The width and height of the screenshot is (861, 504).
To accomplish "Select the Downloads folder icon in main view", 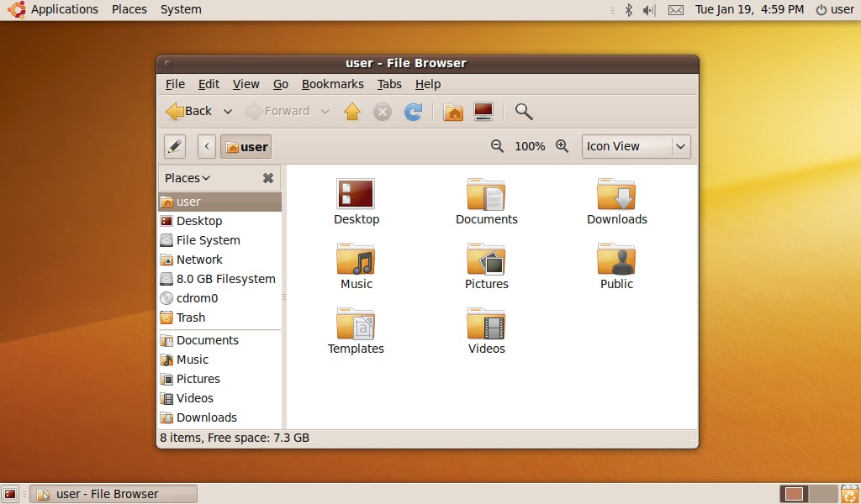I will tap(616, 194).
